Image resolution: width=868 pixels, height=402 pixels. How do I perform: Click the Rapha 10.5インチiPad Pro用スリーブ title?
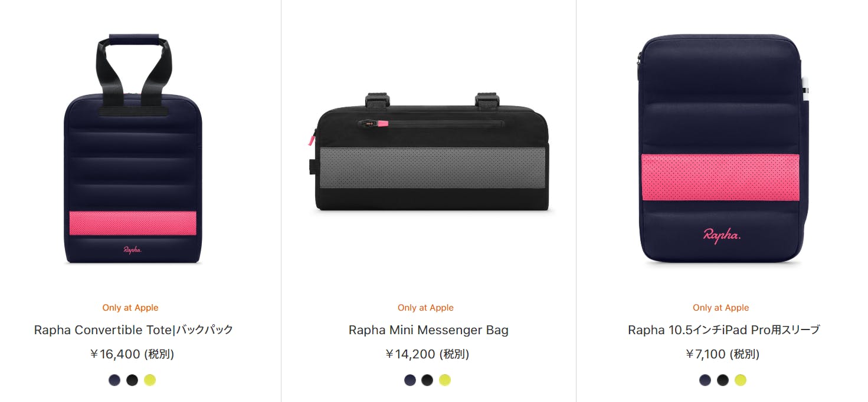[x=724, y=329]
